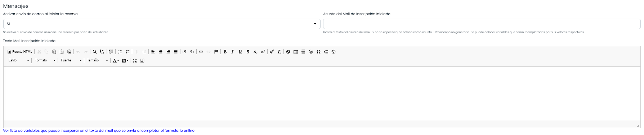Open the Estilo style dropdown
The height and width of the screenshot is (135, 644).
pos(19,61)
